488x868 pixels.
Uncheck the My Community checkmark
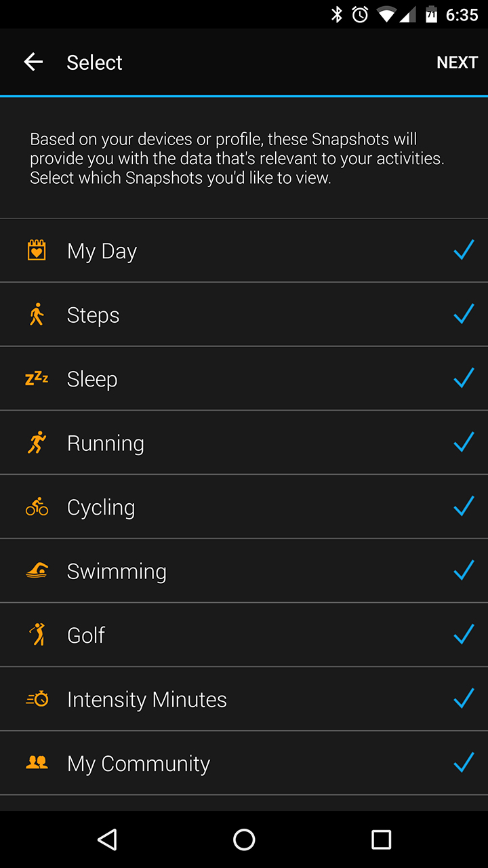pos(464,763)
